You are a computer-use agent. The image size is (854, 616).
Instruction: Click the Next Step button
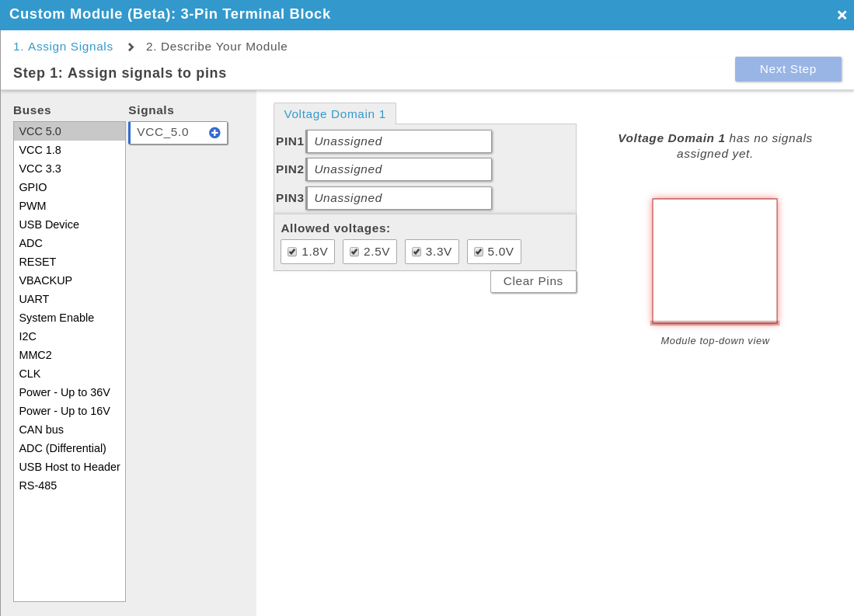click(788, 69)
